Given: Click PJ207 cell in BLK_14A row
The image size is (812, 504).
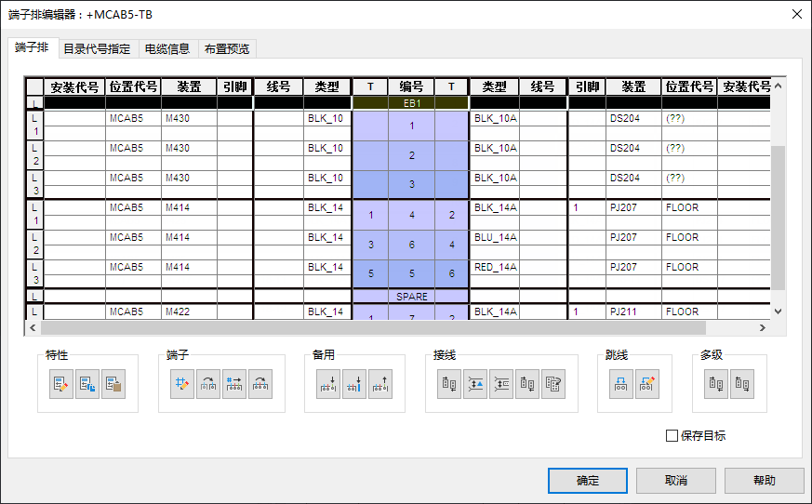Looking at the screenshot, I should (x=633, y=207).
